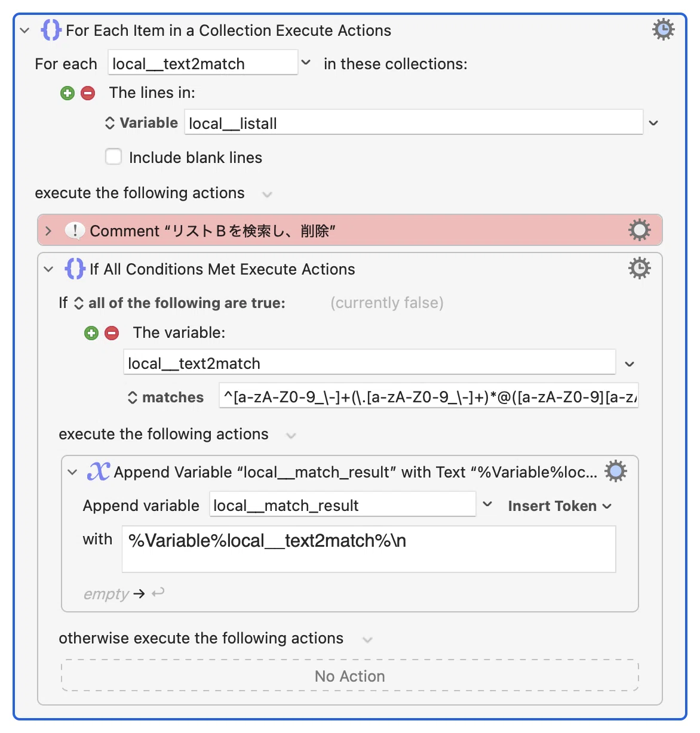700x733 pixels.
Task: Click the 'empty' result text
Action: pyautogui.click(x=106, y=594)
